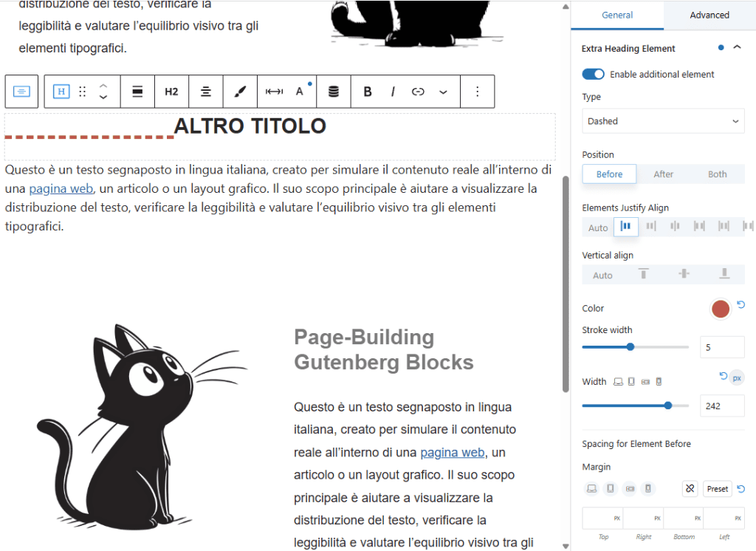756x551 pixels.
Task: Toggle italic formatting
Action: point(393,91)
